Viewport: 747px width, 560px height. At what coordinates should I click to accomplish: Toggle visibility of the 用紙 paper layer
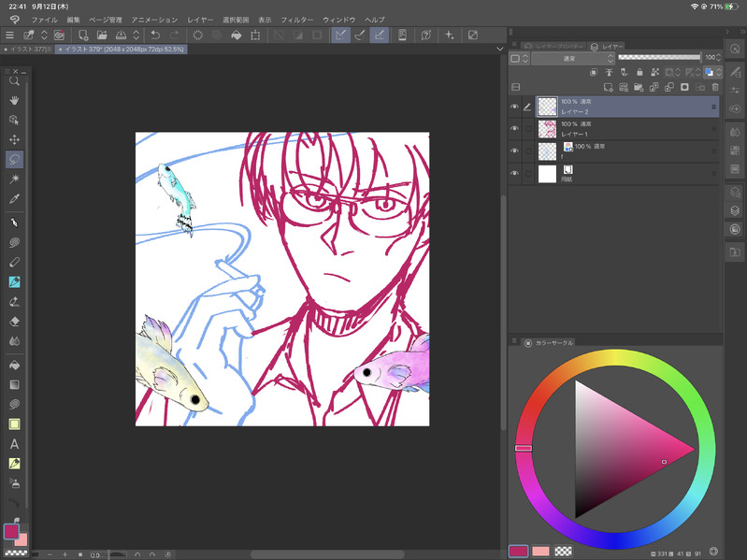pos(514,173)
